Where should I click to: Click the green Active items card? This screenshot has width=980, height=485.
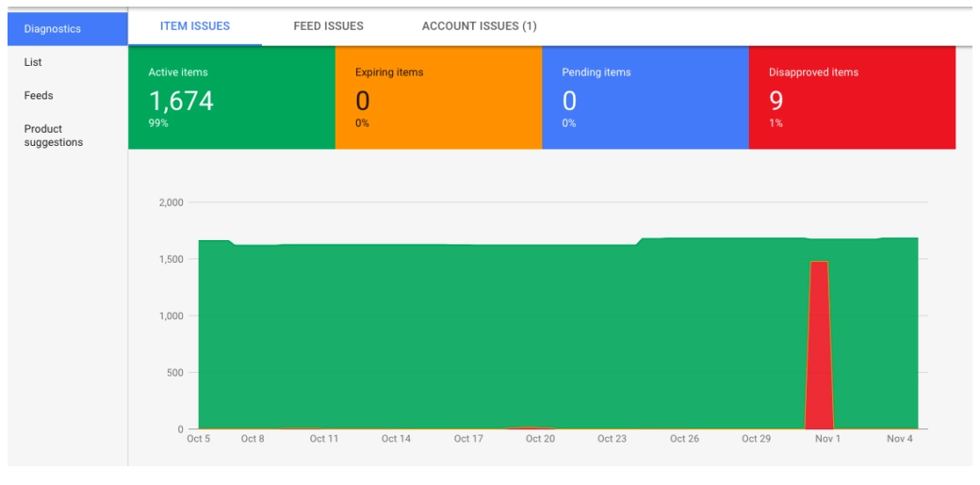click(x=232, y=98)
